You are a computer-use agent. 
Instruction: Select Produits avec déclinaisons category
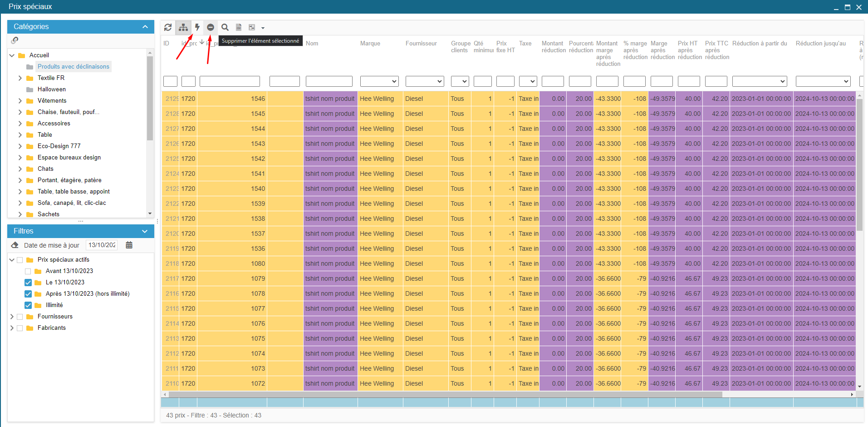[x=73, y=67]
